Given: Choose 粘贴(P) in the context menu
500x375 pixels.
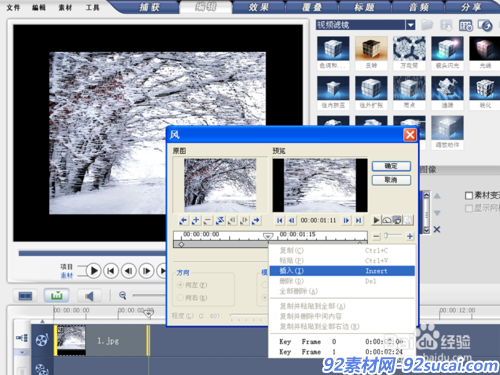Looking at the screenshot, I should click(x=342, y=260).
